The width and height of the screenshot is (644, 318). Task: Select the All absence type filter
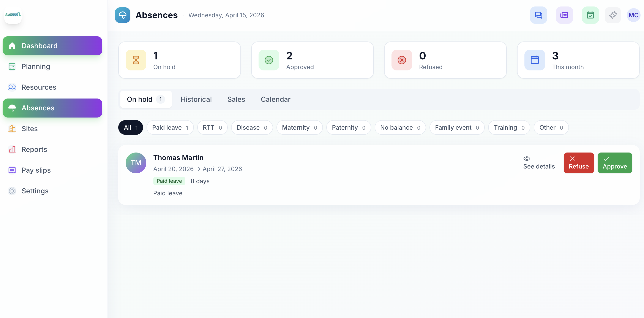click(x=130, y=127)
